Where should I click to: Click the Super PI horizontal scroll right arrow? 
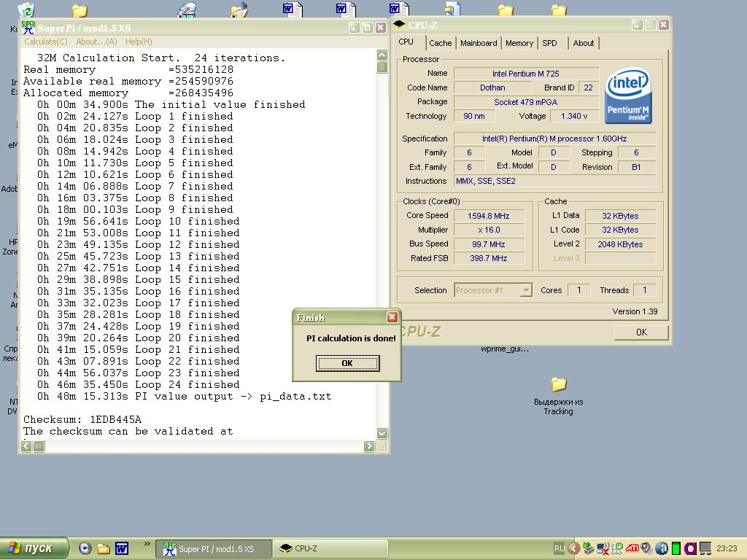pos(369,446)
